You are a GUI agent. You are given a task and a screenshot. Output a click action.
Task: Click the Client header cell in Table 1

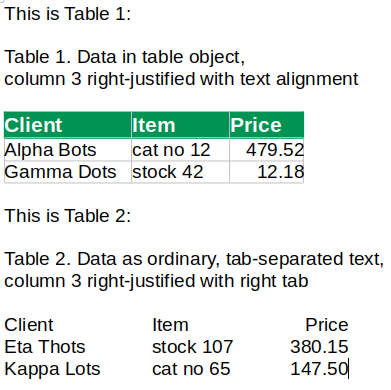68,125
